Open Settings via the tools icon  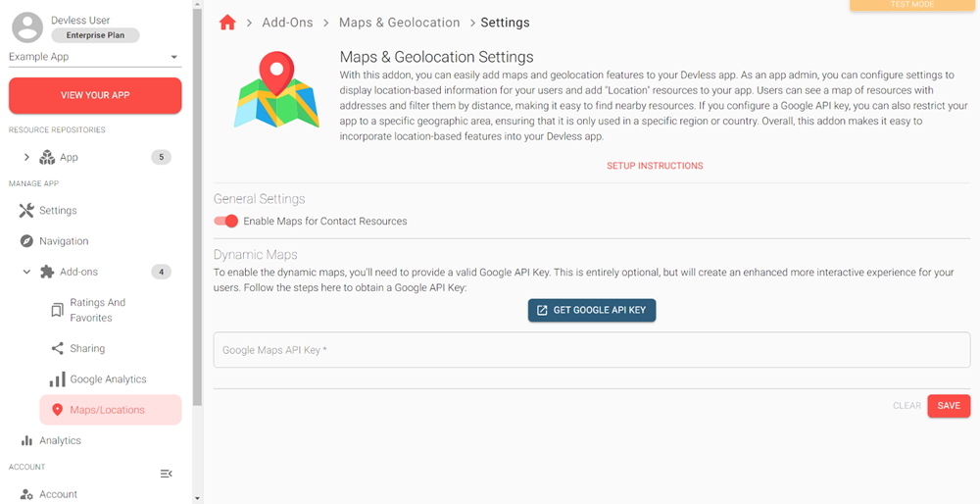(26, 211)
